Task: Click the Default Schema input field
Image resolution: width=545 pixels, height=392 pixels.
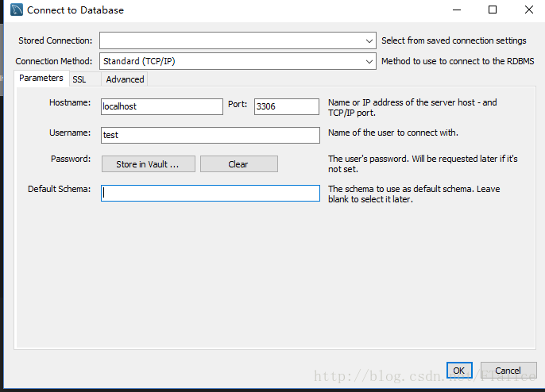Action: pyautogui.click(x=211, y=193)
